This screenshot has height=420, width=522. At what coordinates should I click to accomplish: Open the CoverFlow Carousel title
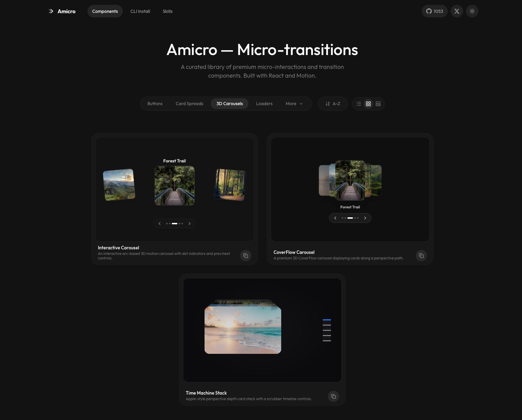click(x=294, y=252)
